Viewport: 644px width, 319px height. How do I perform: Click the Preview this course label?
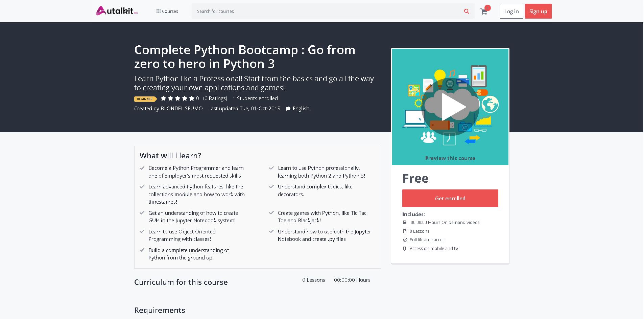450,158
